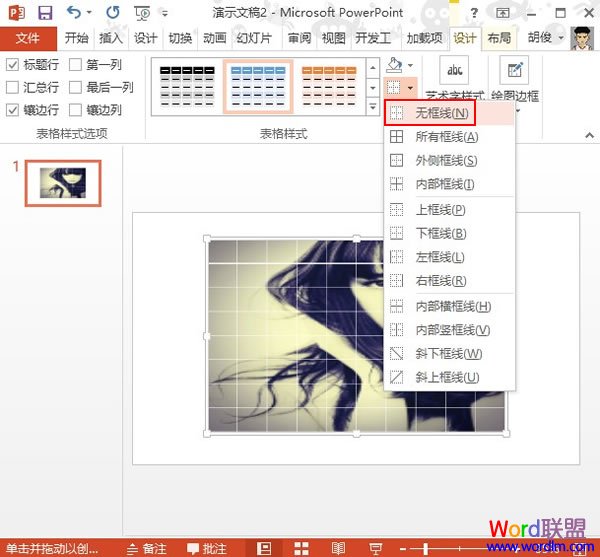Switch to 切换 tab

tap(180, 38)
